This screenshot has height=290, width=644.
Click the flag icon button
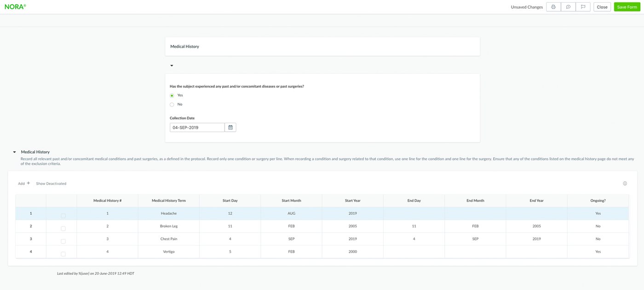583,7
